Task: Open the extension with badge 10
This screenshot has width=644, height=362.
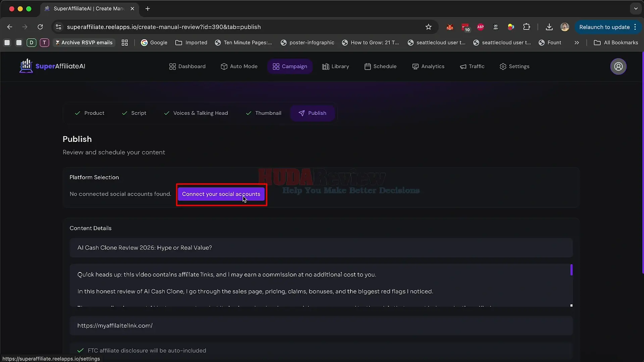Action: [x=465, y=27]
